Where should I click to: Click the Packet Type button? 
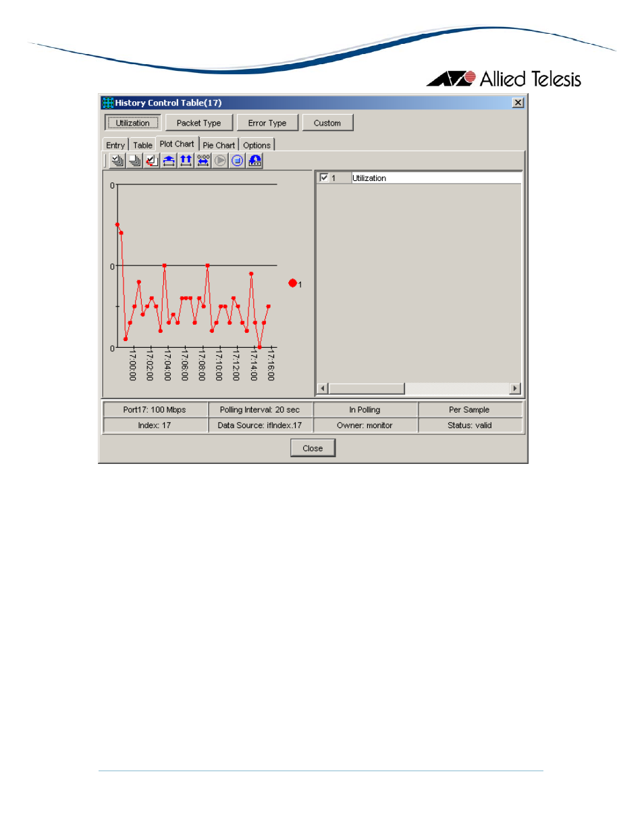click(x=198, y=123)
